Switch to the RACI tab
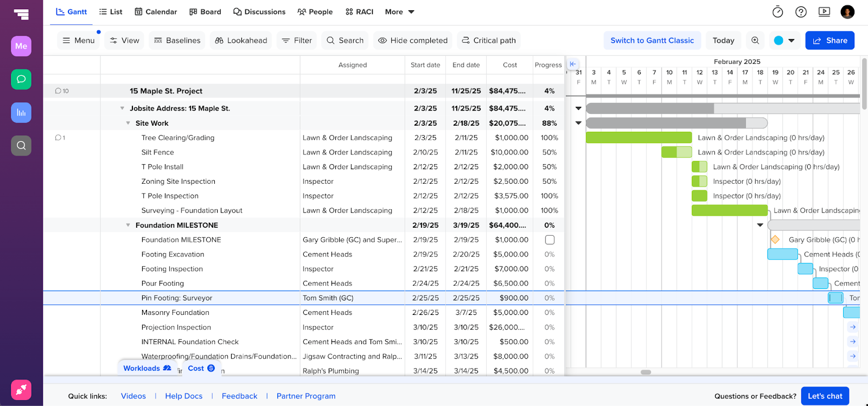Image resolution: width=868 pixels, height=406 pixels. 359,12
